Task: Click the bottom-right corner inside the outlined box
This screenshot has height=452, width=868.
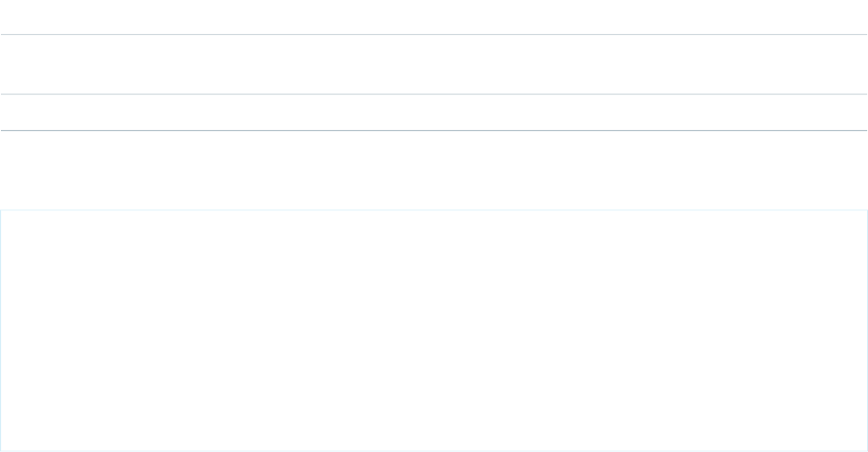Action: click(x=862, y=446)
